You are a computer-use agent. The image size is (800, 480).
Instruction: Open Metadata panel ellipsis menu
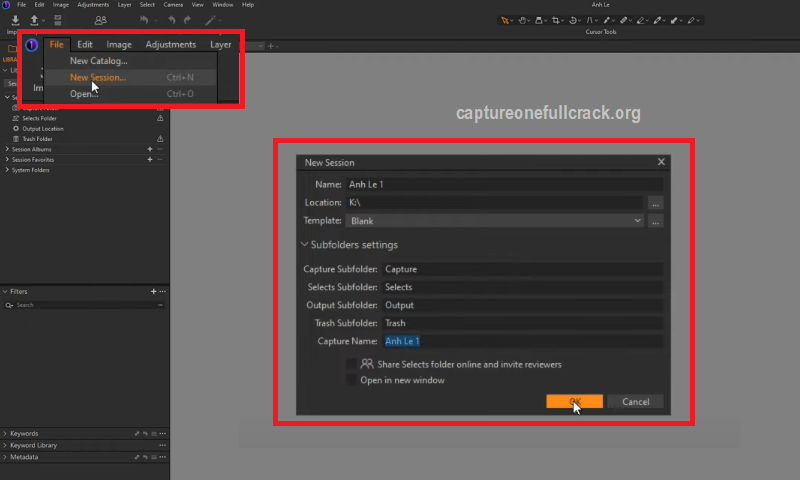(x=163, y=457)
